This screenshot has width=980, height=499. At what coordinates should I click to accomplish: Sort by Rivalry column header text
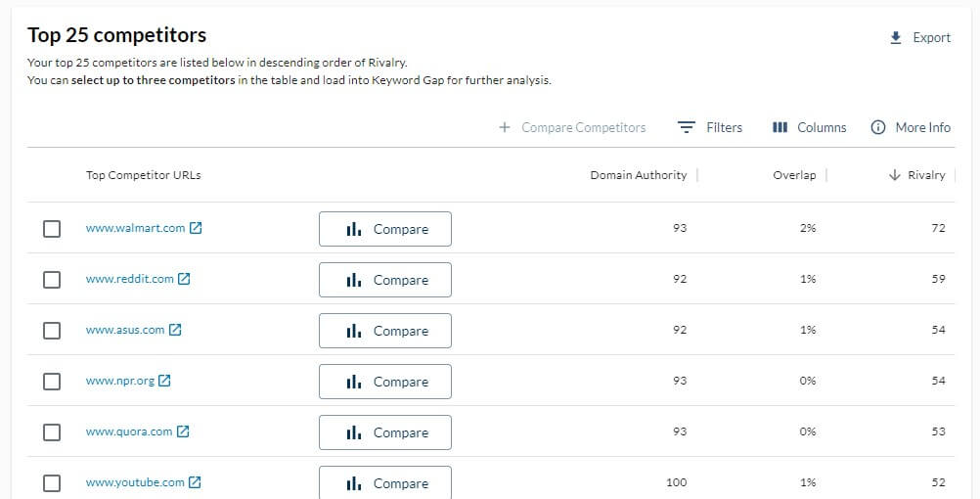926,175
